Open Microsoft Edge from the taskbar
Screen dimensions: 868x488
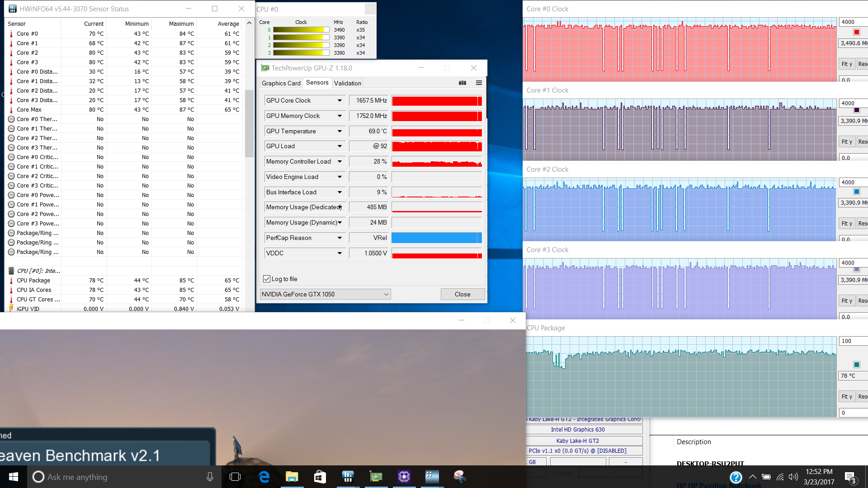(x=264, y=477)
